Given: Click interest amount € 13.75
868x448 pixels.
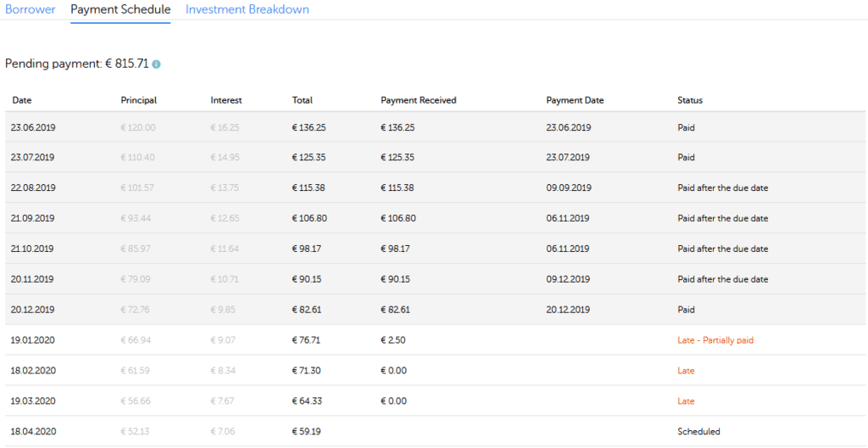Looking at the screenshot, I should (225, 188).
